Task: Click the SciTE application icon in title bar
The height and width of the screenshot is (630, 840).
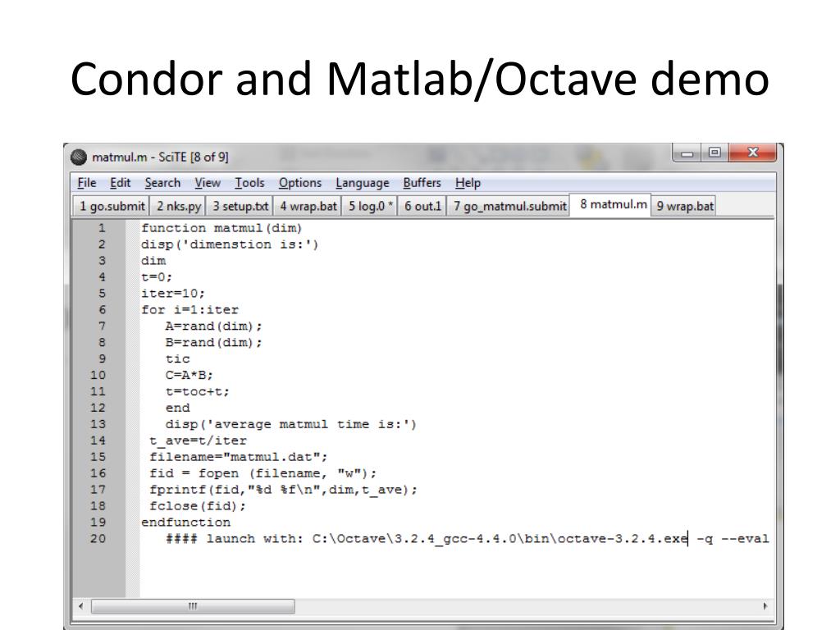Action: coord(79,157)
